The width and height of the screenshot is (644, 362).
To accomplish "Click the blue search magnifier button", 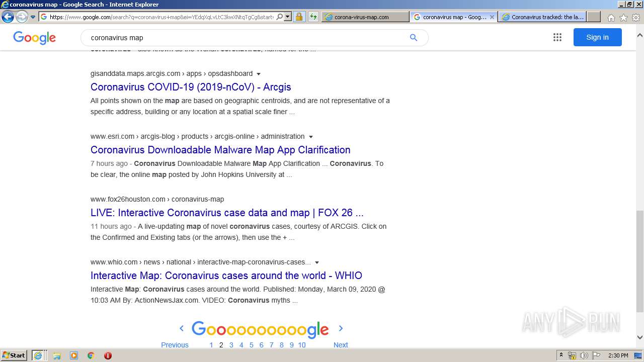I will click(x=414, y=38).
